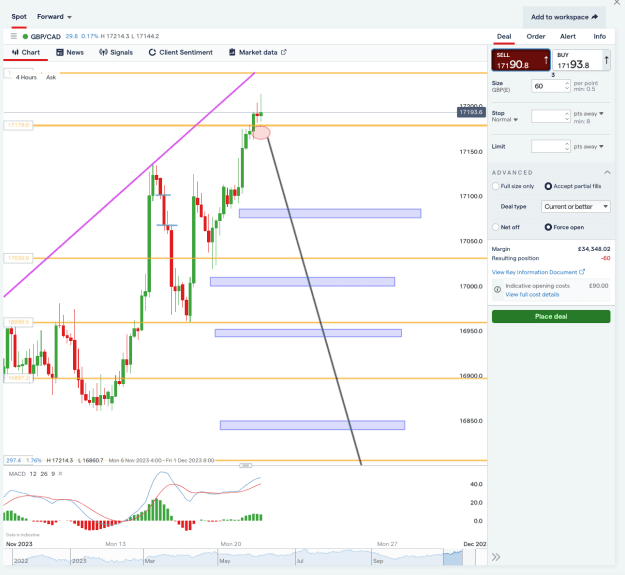625x575 pixels.
Task: Select the red ellipse drawing on chart
Action: coord(261,133)
